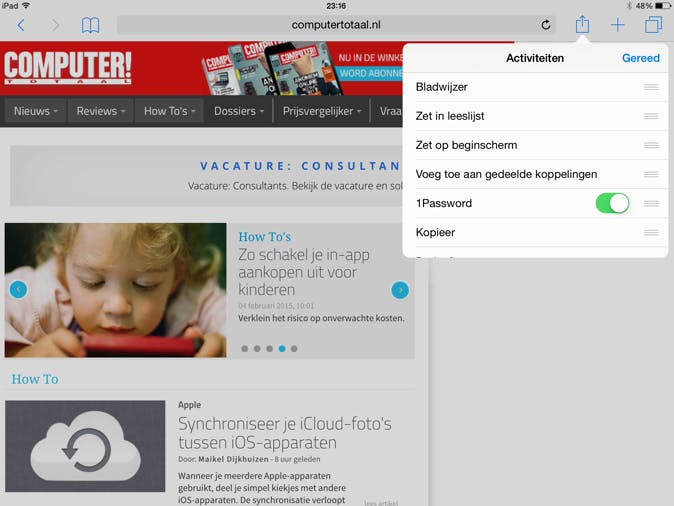Select the Zet op beginscherm row

[x=535, y=145]
